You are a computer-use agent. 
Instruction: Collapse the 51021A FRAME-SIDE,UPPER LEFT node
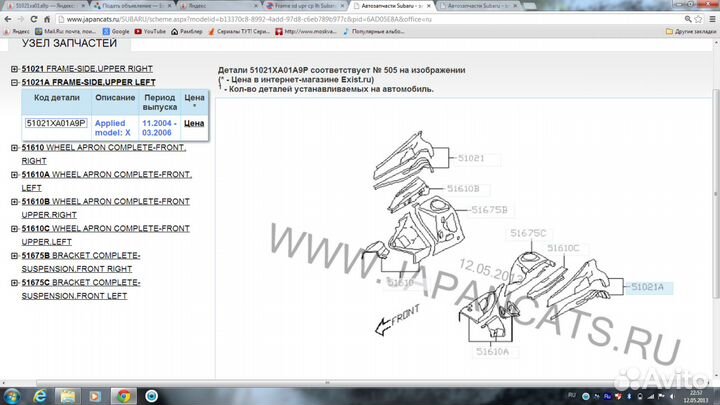pyautogui.click(x=14, y=81)
